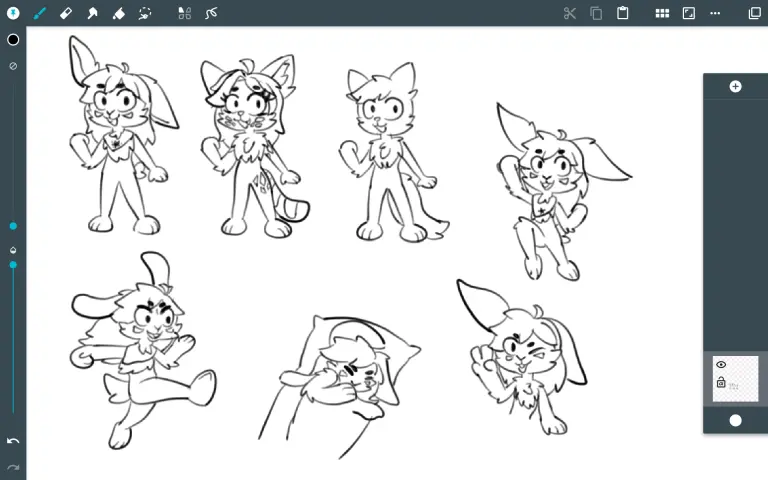Screen dimensions: 768x480
Task: Select the eraser tool
Action: [66, 13]
